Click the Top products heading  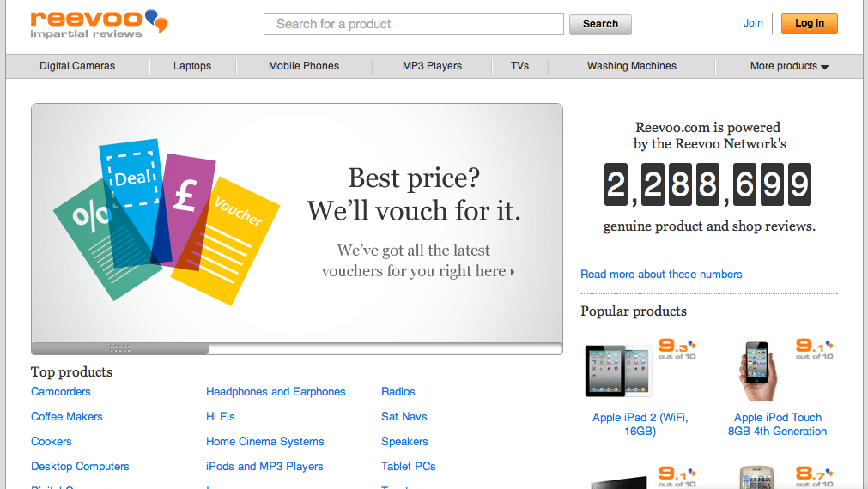71,372
